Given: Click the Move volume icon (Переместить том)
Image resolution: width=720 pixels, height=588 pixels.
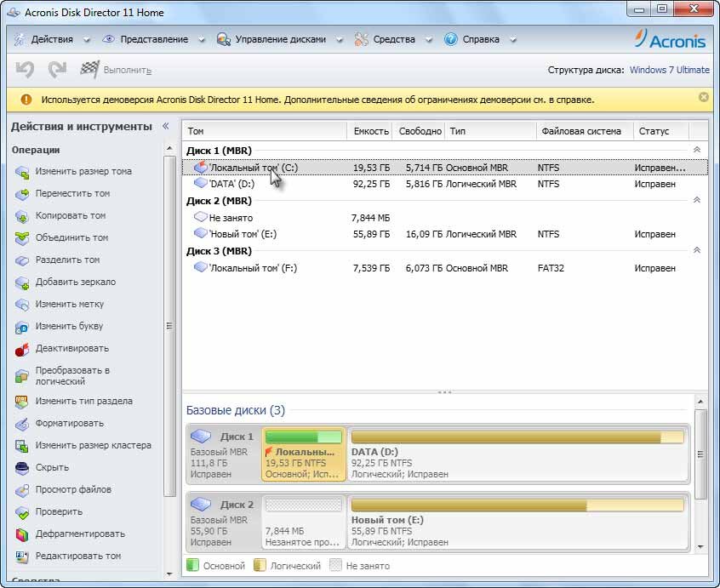Looking at the screenshot, I should (21, 194).
